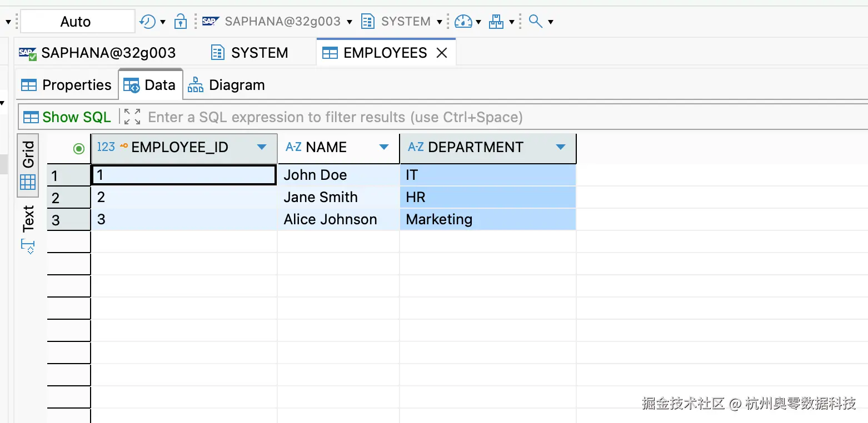Screen dimensions: 868x423
Task: Open the transaction log clock icon
Action: 147,22
